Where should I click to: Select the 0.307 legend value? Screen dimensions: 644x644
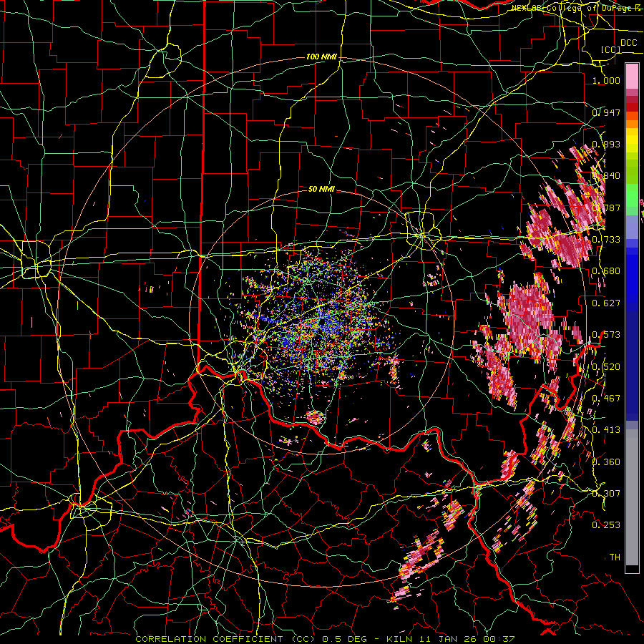pyautogui.click(x=606, y=494)
